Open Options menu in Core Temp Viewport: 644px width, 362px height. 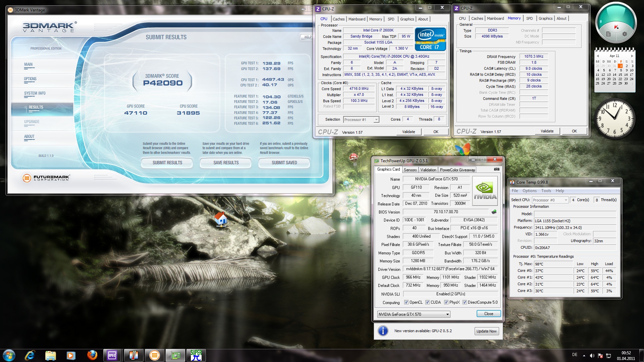coord(529,191)
